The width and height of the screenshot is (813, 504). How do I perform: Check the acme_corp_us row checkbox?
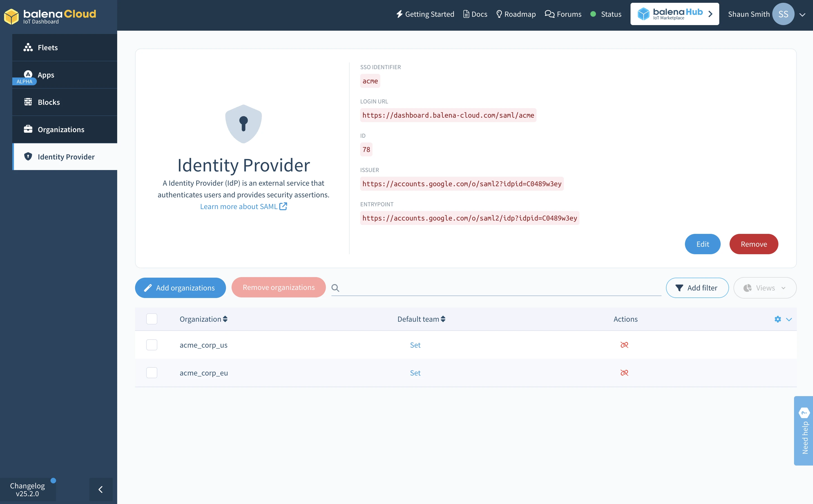pyautogui.click(x=152, y=345)
